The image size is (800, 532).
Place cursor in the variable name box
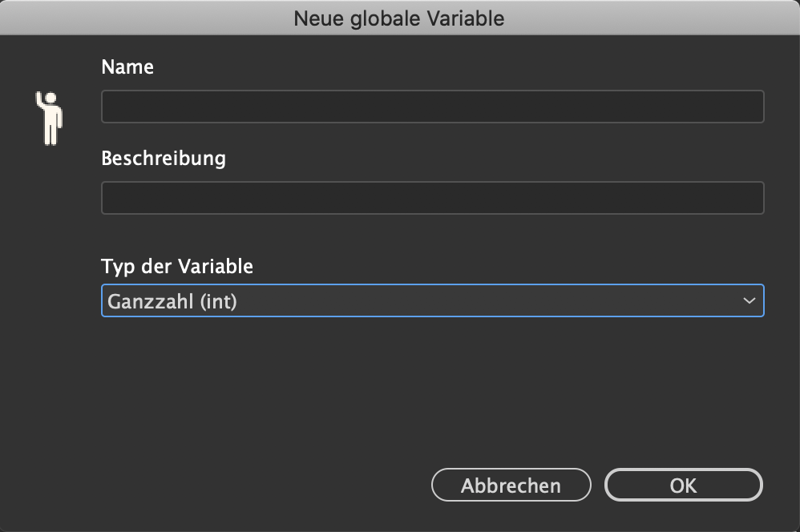point(433,107)
